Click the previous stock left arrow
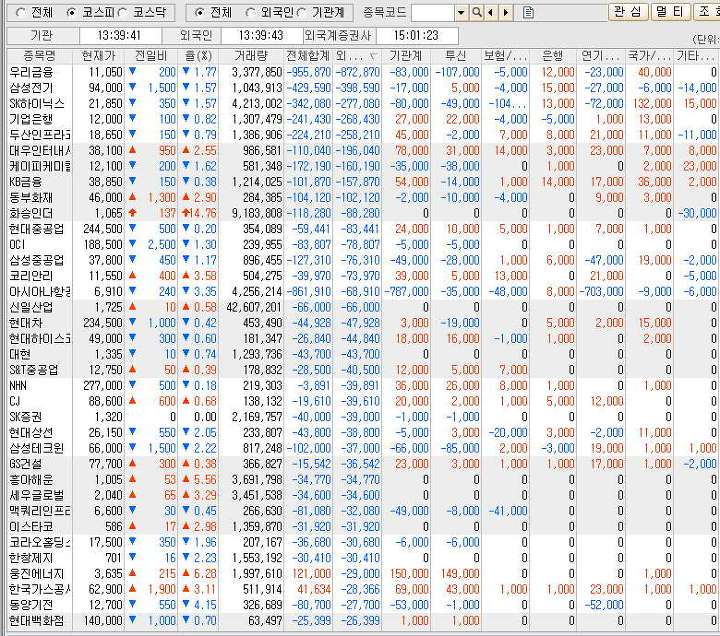The image size is (720, 636). pyautogui.click(x=491, y=13)
